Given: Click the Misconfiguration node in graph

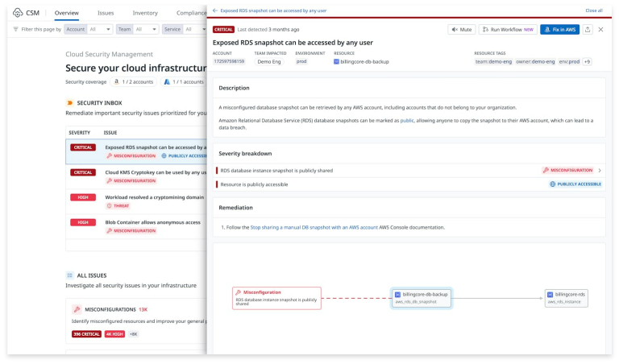Looking at the screenshot, I should 276,298.
